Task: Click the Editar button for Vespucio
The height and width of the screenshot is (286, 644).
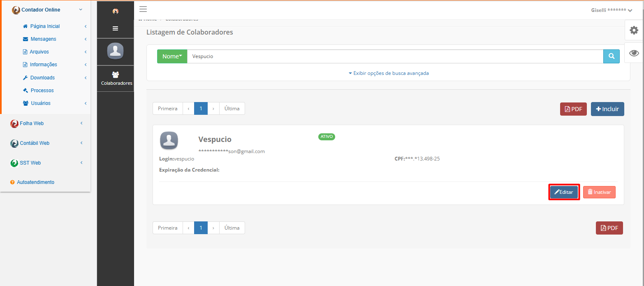Action: point(564,192)
